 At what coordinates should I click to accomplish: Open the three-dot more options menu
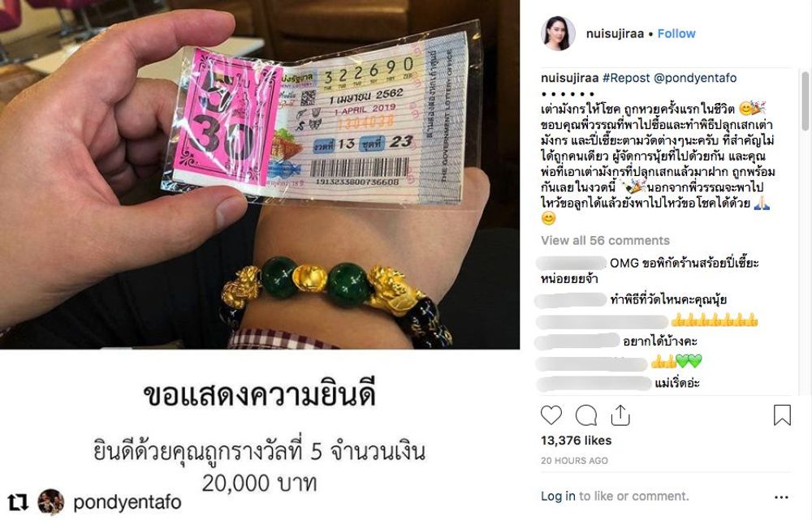(781, 497)
